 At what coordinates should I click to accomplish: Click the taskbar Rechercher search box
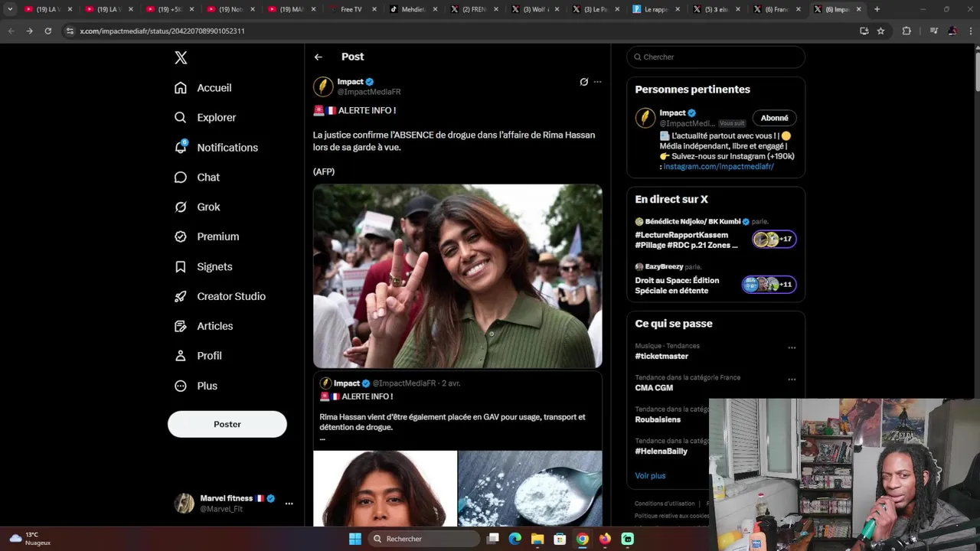point(425,539)
